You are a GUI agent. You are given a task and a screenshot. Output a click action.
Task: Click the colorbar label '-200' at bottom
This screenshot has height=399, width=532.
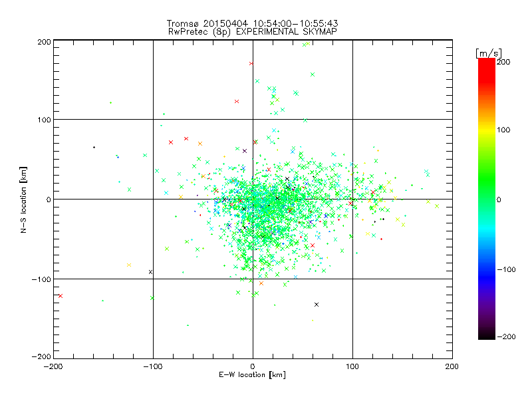pos(506,336)
